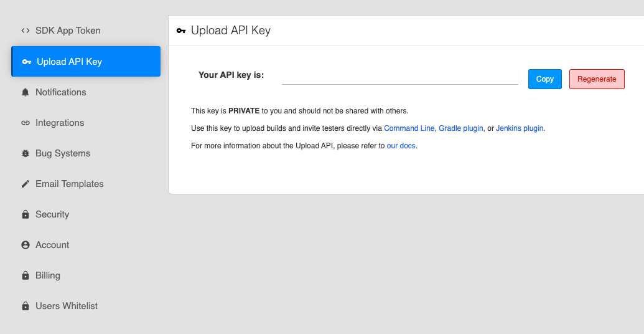Click the Integrations link-chain icon

pos(26,123)
